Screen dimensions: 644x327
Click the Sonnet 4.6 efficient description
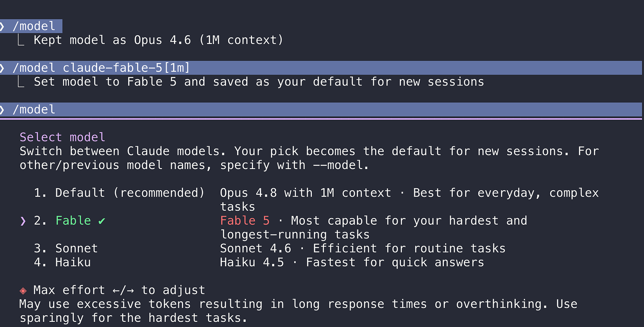[363, 249]
